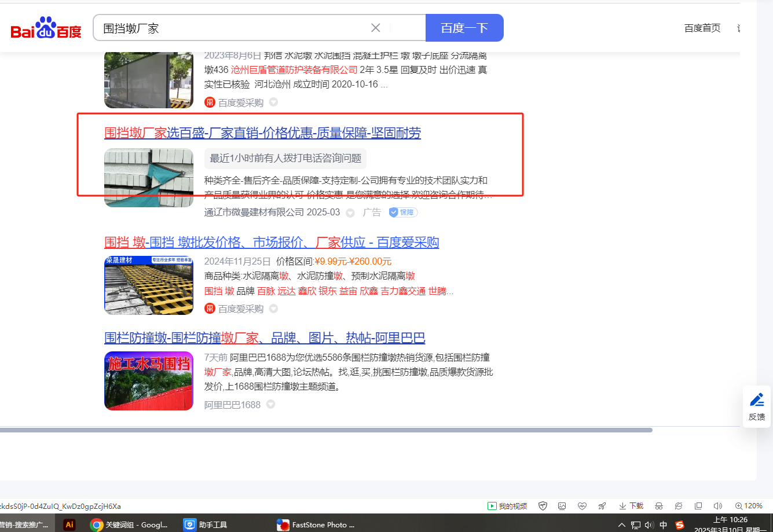
Task: Expand the dropdown arrow beside 通辽市微曼建材有限公司 2025-03
Action: tap(350, 213)
